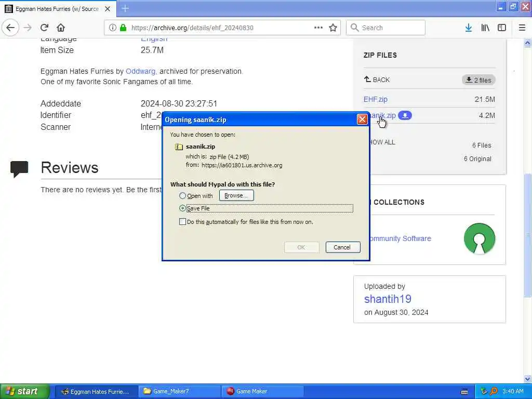This screenshot has width=532, height=399.
Task: Open the Community Software collection link
Action: [x=400, y=238]
